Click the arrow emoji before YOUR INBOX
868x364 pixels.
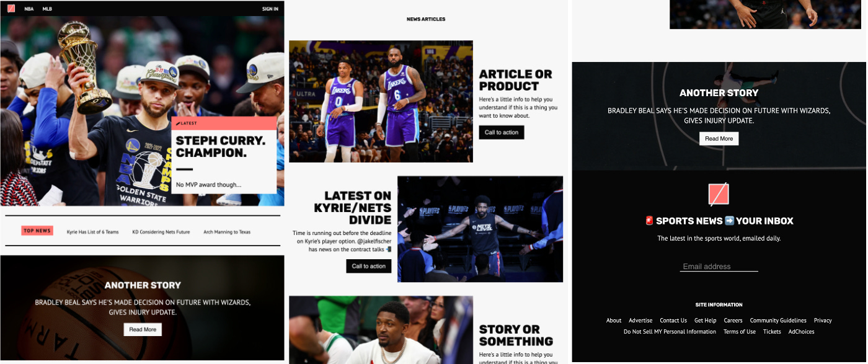pos(730,221)
